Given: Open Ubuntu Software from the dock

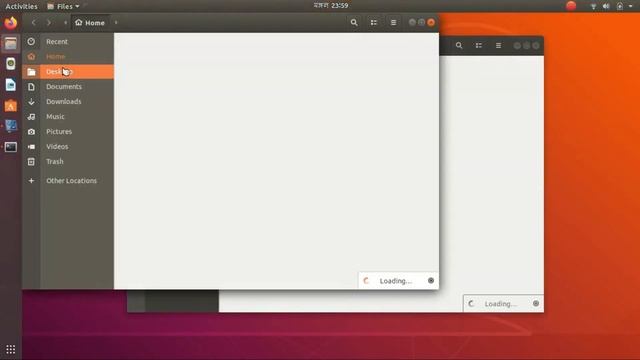Looking at the screenshot, I should (x=11, y=106).
